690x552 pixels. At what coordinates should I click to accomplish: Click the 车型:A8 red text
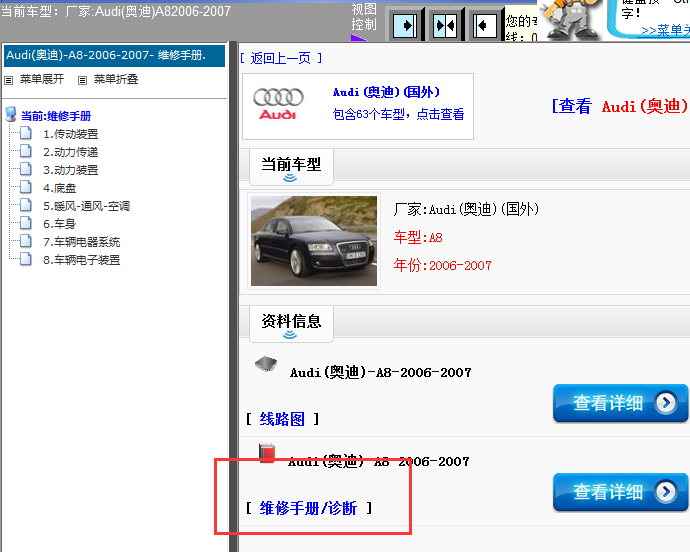[418, 238]
